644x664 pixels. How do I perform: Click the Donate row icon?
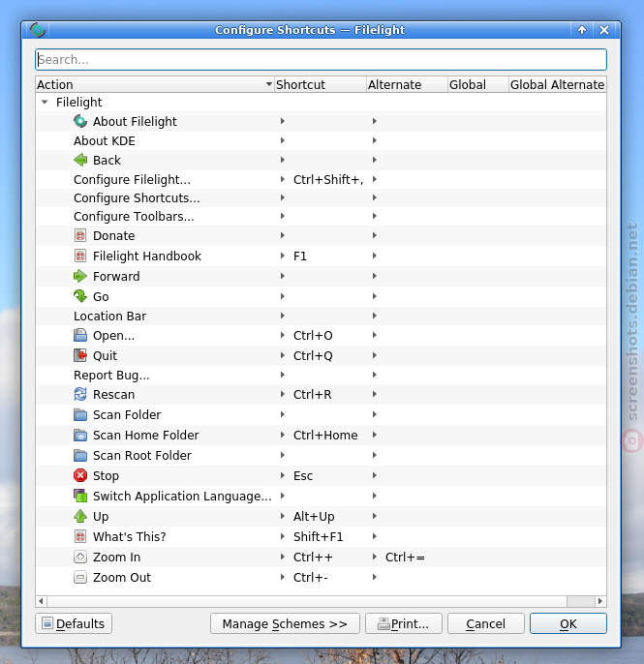(x=80, y=235)
